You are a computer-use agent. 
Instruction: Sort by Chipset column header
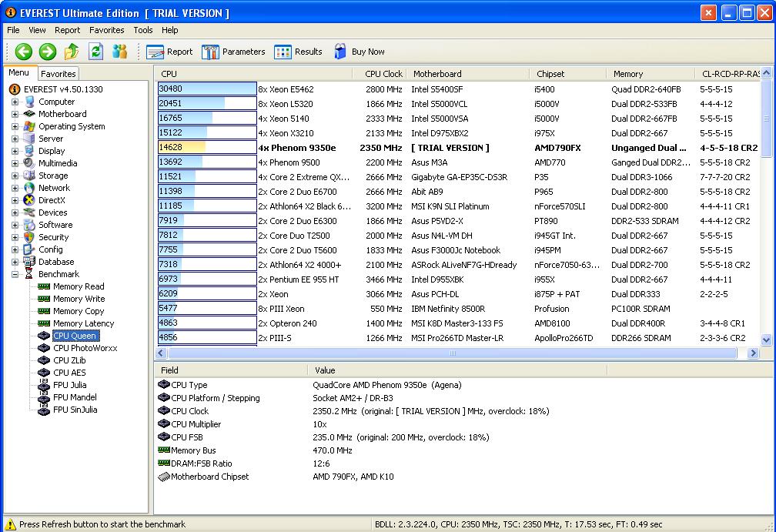[568, 74]
